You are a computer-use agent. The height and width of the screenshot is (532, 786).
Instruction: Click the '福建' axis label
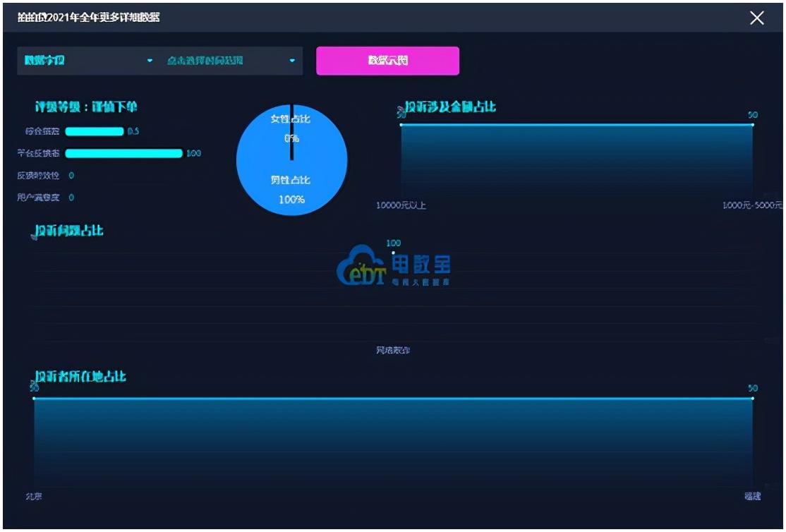coord(752,496)
